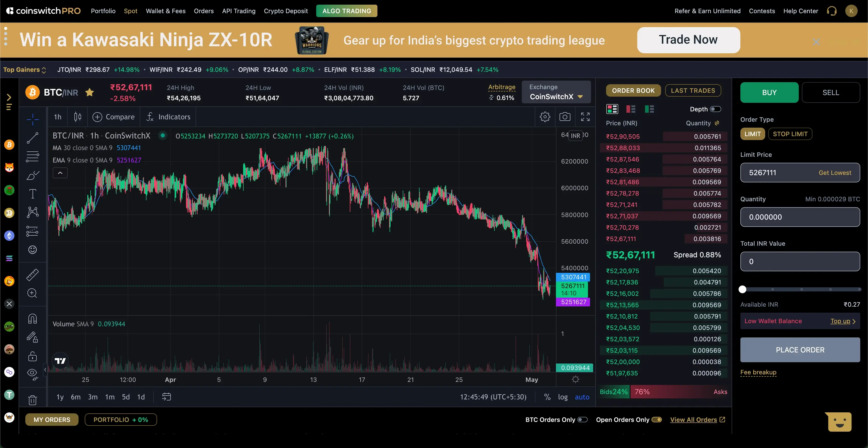The height and width of the screenshot is (448, 868).
Task: Click the trash icon to remove drawings
Action: (32, 399)
